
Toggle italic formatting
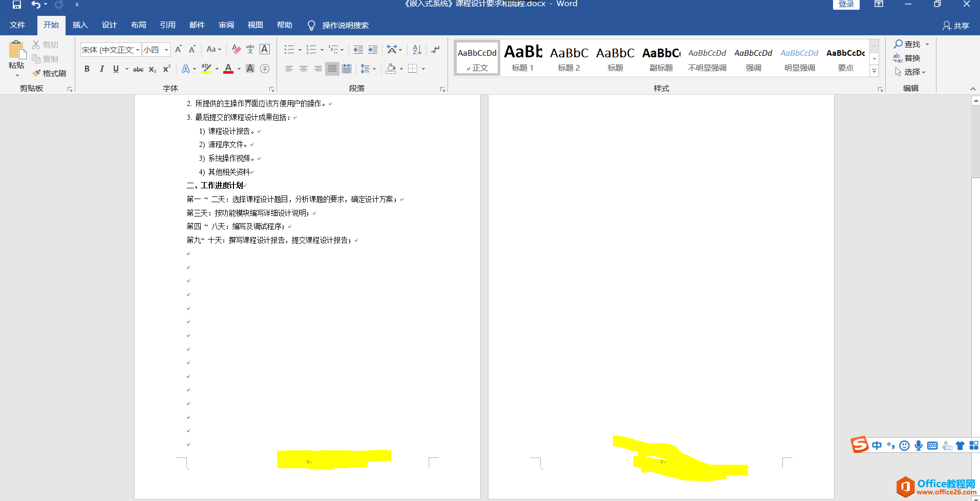point(101,69)
